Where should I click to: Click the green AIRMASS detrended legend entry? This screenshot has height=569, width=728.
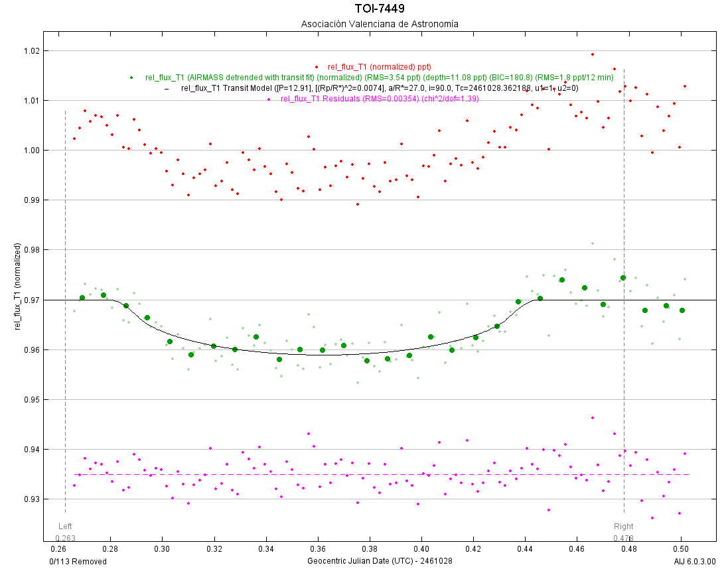coord(379,78)
